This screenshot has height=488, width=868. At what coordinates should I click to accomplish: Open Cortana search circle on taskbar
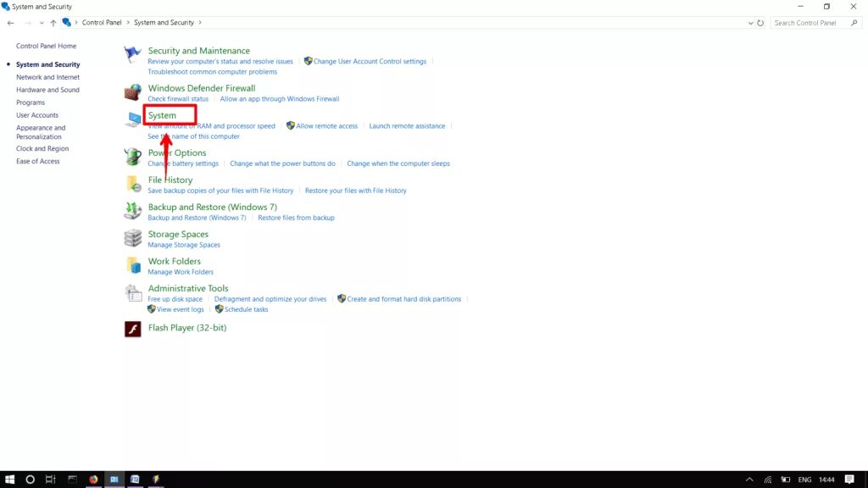30,480
